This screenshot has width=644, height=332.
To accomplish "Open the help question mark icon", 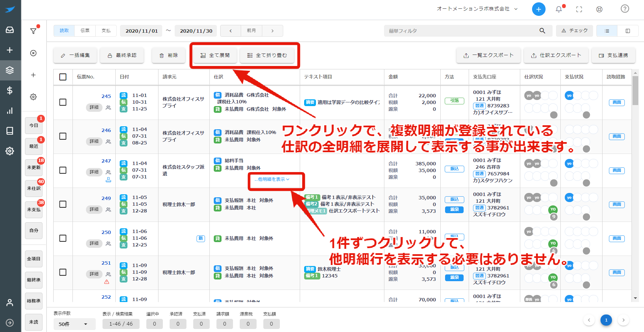I will coord(625,9).
